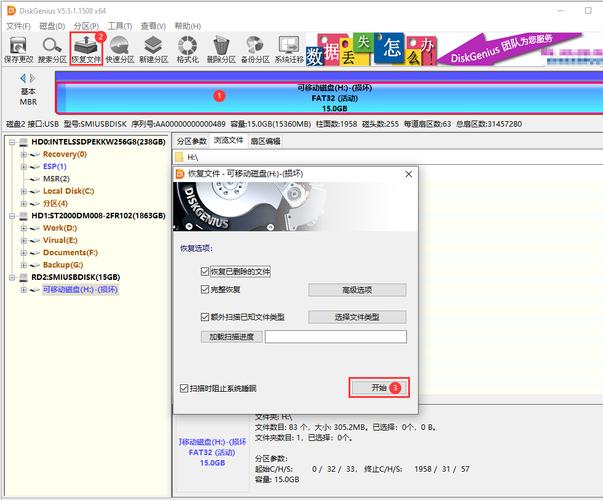Open the View (查看) menu
The height and width of the screenshot is (500, 603).
pos(153,26)
